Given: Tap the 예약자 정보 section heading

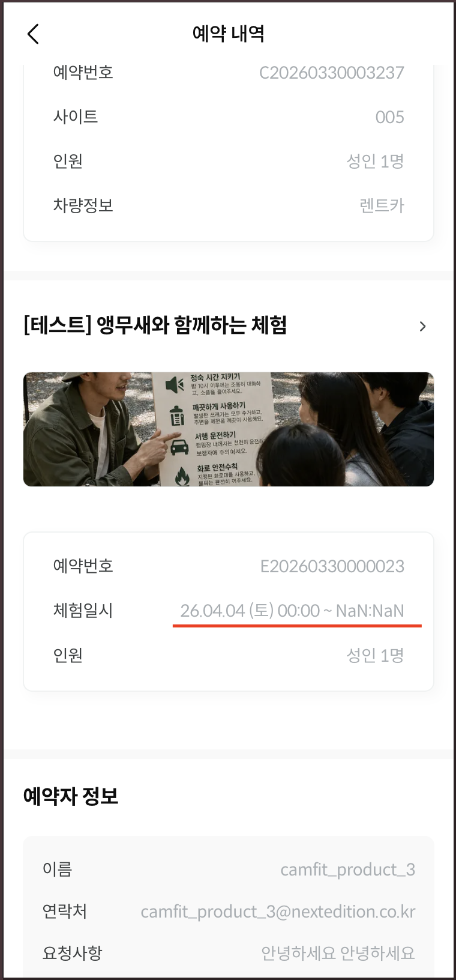Looking at the screenshot, I should pos(71,796).
